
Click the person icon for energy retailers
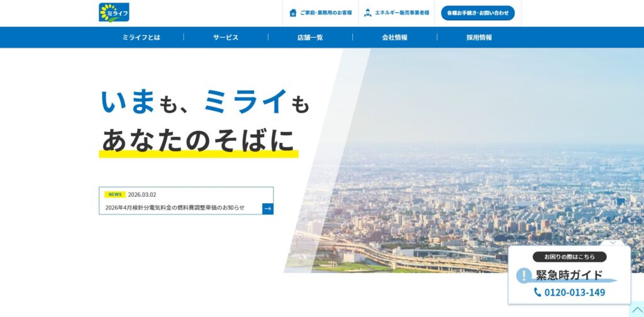pos(368,13)
